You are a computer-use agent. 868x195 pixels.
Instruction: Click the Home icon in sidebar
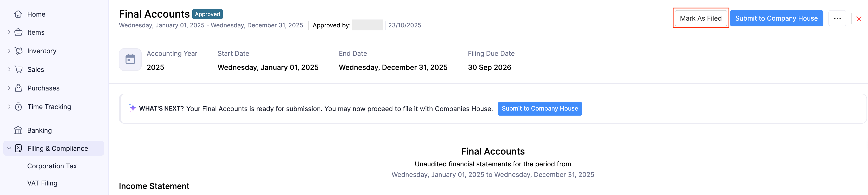[18, 14]
